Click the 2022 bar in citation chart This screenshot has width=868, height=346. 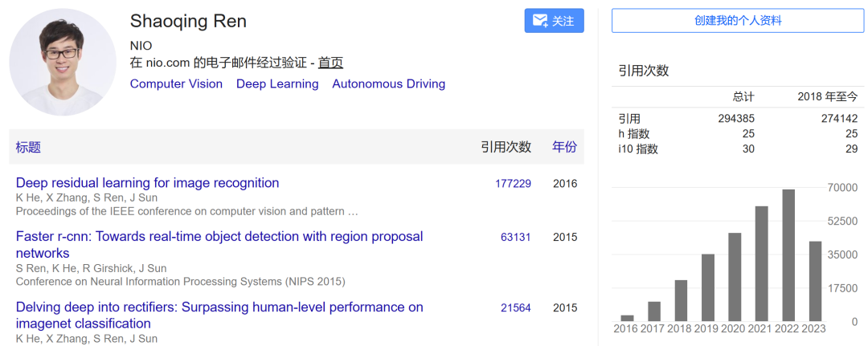[x=788, y=255]
